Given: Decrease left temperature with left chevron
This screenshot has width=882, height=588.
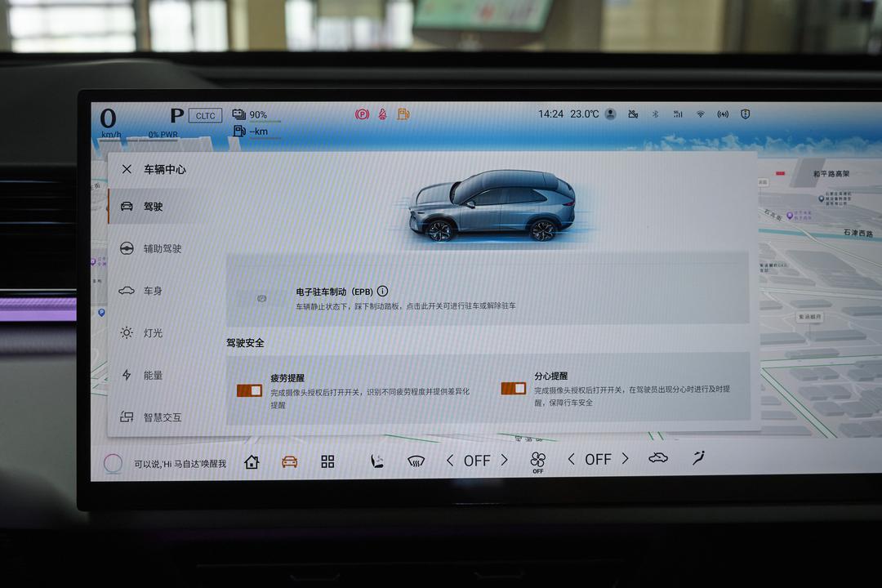Looking at the screenshot, I should pos(450,461).
